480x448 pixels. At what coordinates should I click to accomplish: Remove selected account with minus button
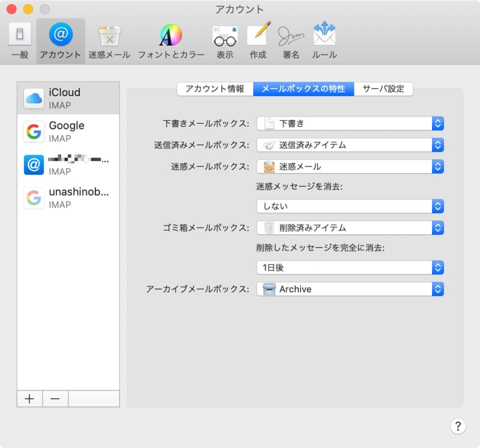(55, 399)
